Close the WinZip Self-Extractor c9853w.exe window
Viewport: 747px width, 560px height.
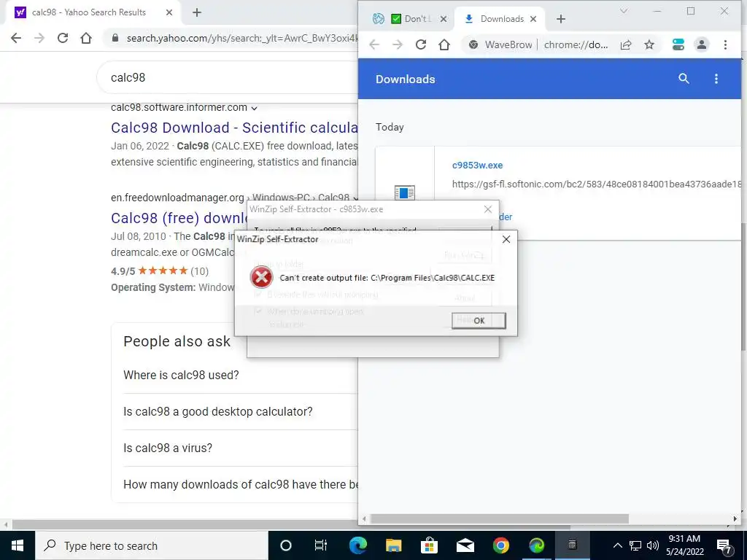(487, 209)
